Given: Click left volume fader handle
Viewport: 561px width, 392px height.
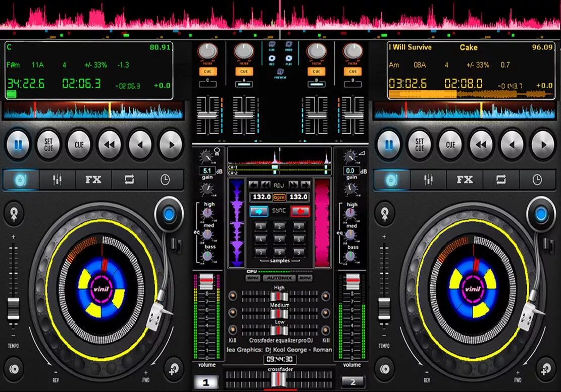Looking at the screenshot, I should [207, 282].
